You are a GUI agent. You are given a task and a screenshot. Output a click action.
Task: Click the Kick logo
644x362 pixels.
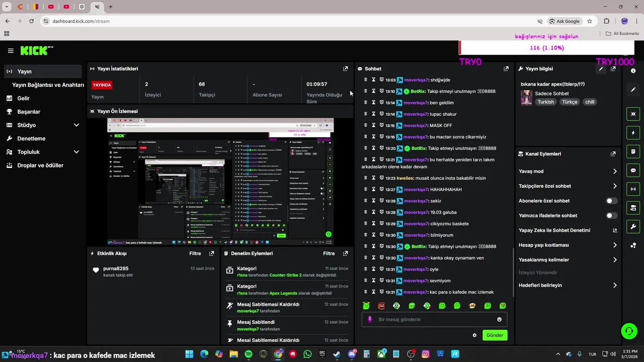click(37, 50)
